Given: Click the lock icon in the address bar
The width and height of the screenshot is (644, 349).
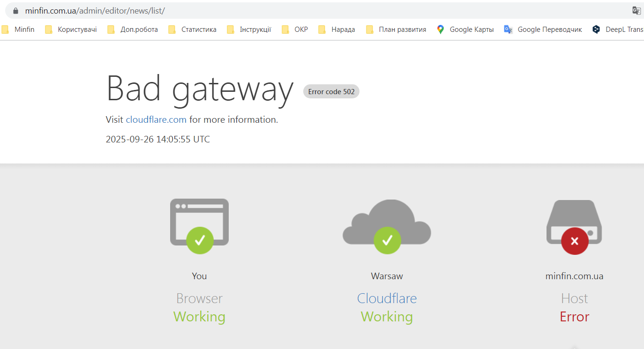Looking at the screenshot, I should [x=15, y=11].
